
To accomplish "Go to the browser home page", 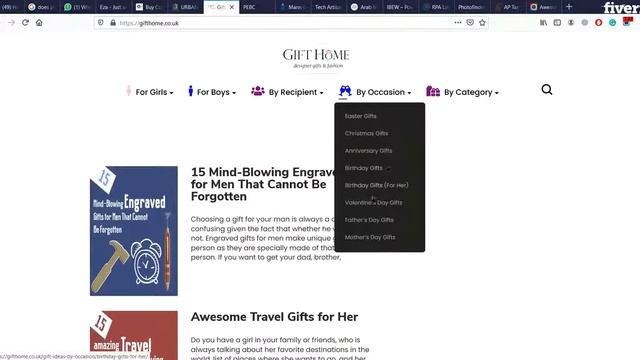I will coord(39,23).
